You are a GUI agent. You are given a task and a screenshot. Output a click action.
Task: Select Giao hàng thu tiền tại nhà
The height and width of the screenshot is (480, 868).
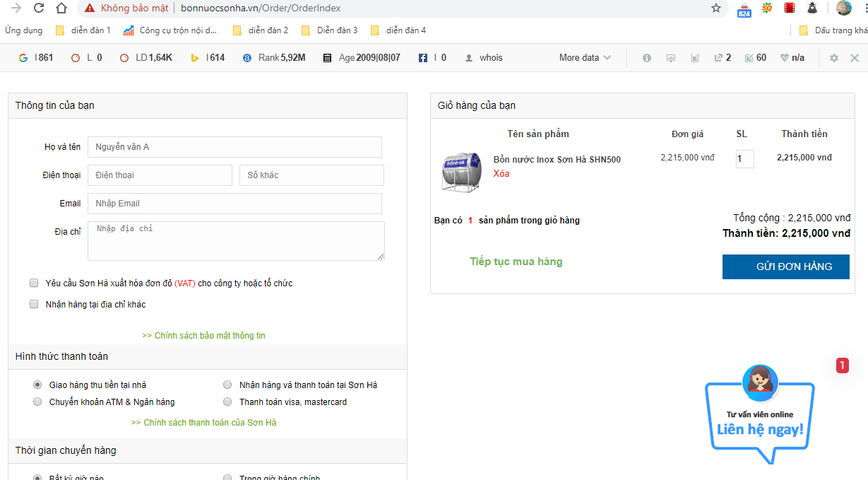click(37, 385)
